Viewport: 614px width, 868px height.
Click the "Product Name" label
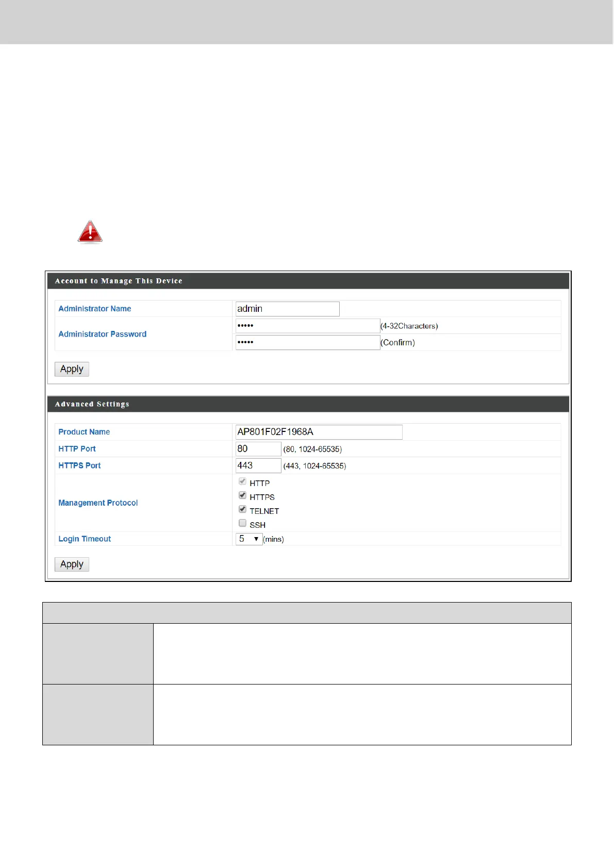(84, 432)
